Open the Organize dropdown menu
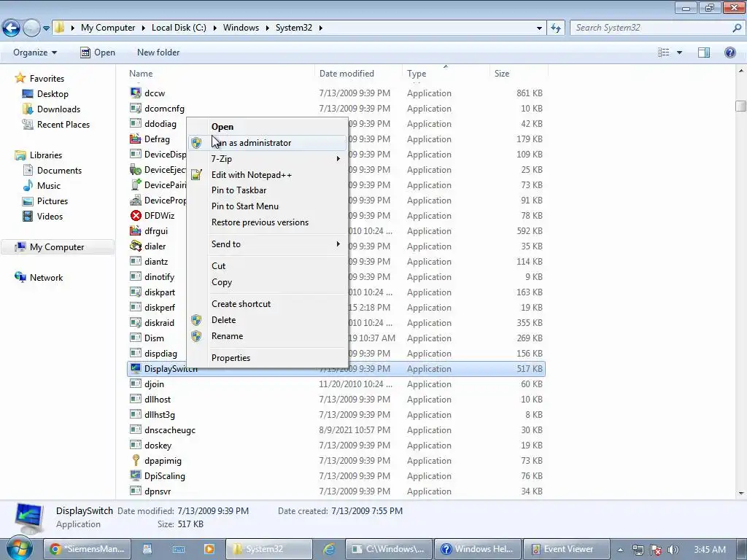The image size is (747, 560). point(35,52)
